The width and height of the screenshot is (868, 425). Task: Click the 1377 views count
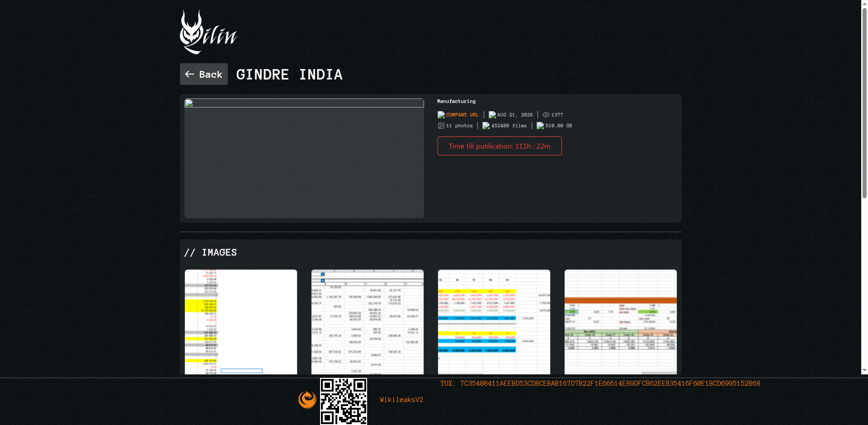[557, 115]
